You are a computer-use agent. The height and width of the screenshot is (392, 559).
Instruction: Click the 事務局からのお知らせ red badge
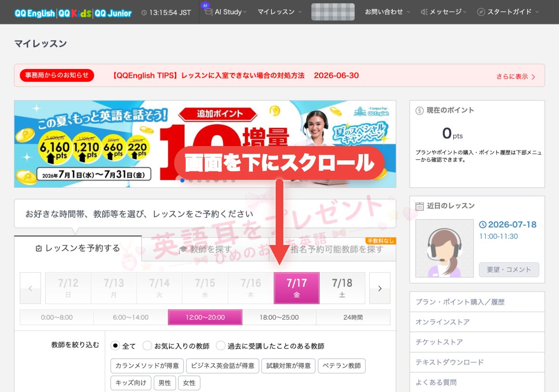click(x=57, y=75)
